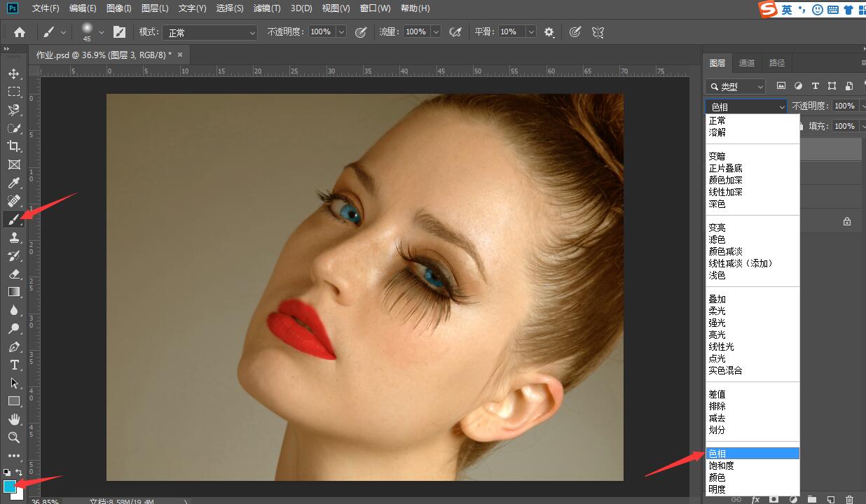Select the Crop tool
The height and width of the screenshot is (504, 866).
tap(14, 146)
